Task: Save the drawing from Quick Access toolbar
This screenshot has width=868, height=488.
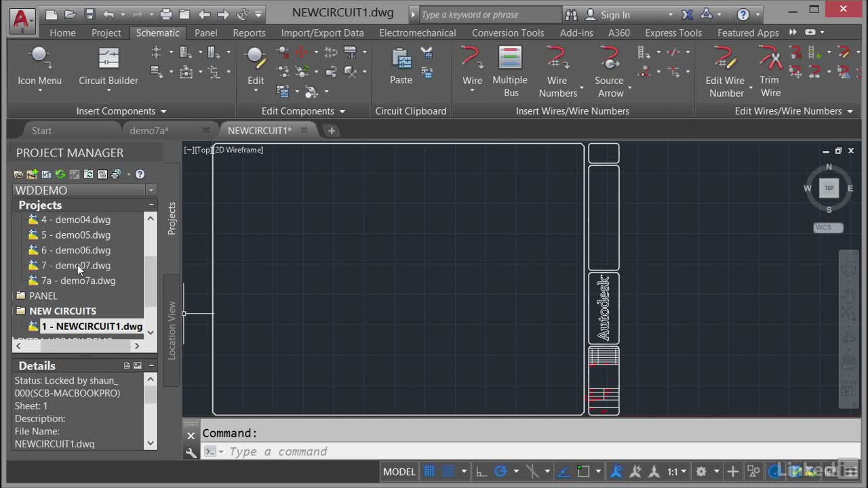Action: 90,14
